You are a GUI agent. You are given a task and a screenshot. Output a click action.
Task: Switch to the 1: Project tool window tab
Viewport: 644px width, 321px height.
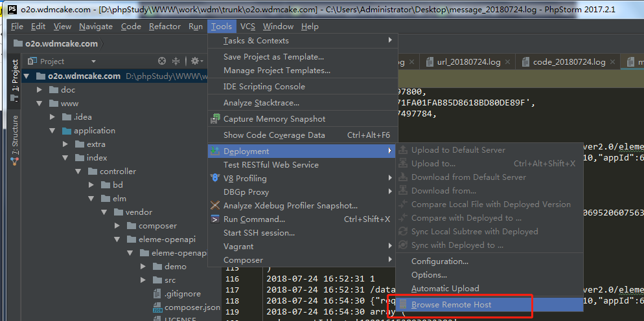click(x=15, y=80)
